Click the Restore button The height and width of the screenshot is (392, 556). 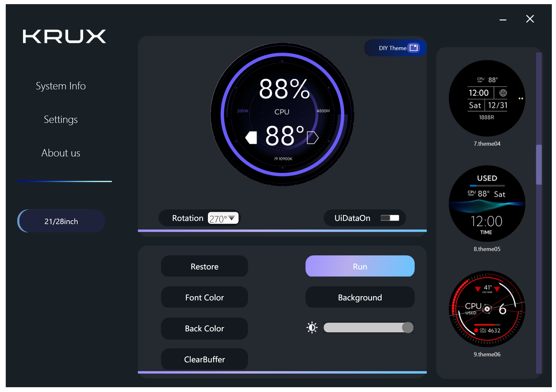(x=204, y=266)
